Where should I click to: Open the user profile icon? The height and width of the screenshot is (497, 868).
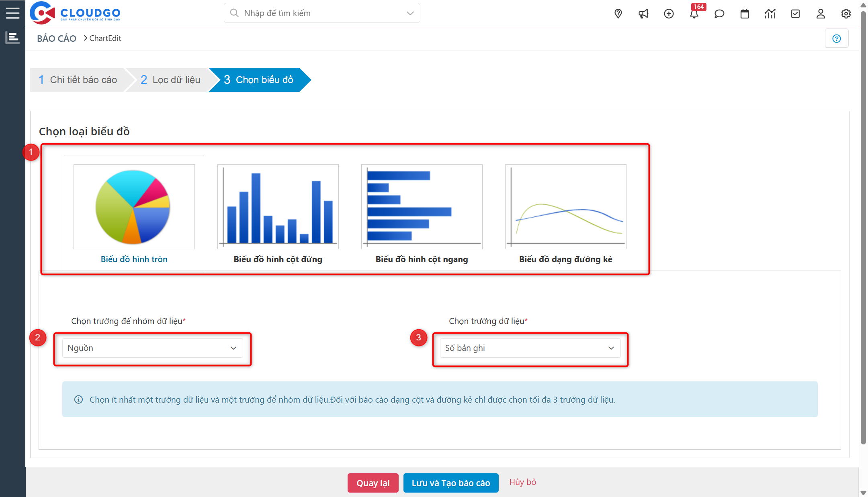pyautogui.click(x=820, y=13)
